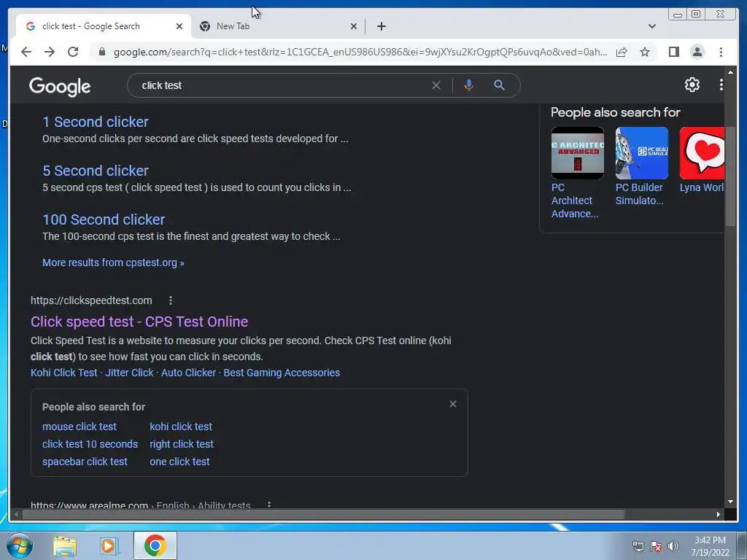Image resolution: width=747 pixels, height=560 pixels.
Task: Click the https://clickspeedtest.com URL text
Action: [x=91, y=300]
